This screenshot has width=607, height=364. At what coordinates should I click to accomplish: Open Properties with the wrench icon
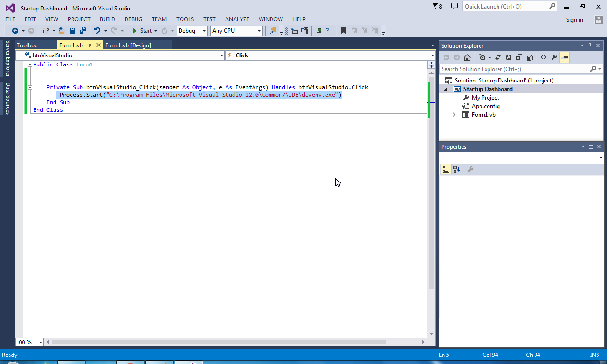coord(554,57)
